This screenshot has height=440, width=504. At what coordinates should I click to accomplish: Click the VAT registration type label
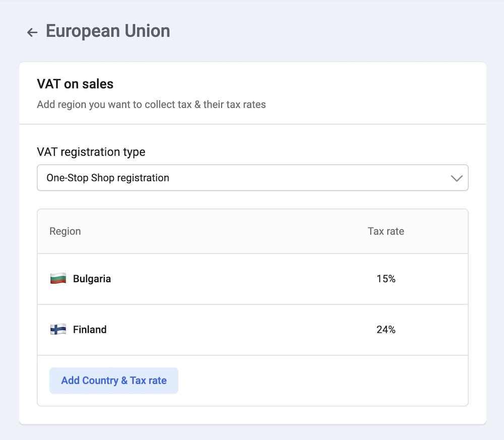click(x=91, y=152)
